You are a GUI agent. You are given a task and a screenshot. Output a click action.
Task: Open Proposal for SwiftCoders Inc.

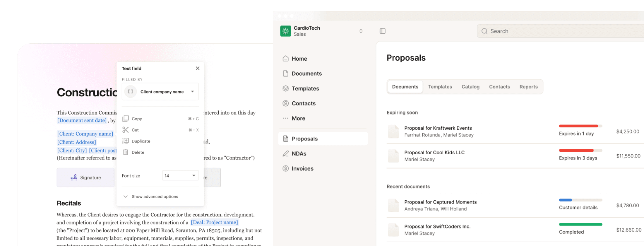click(x=437, y=226)
